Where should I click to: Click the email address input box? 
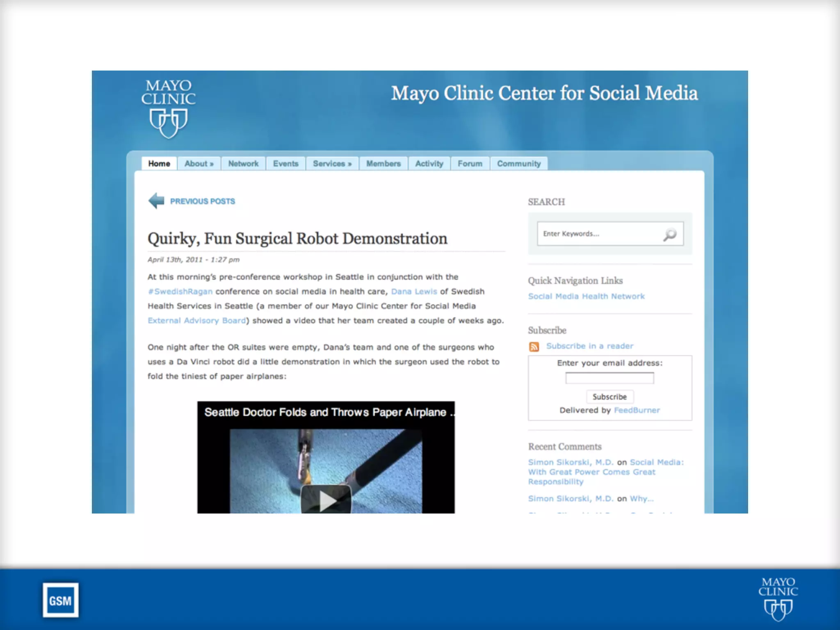pos(609,378)
